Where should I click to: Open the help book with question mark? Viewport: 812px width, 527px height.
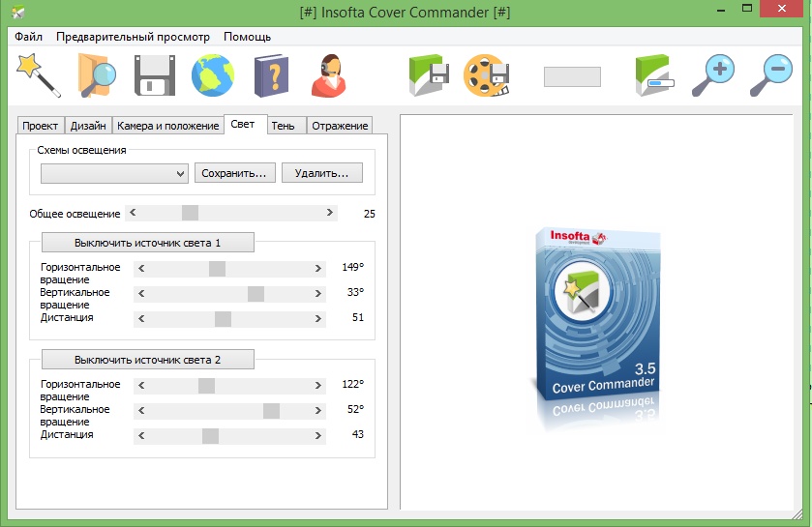271,75
